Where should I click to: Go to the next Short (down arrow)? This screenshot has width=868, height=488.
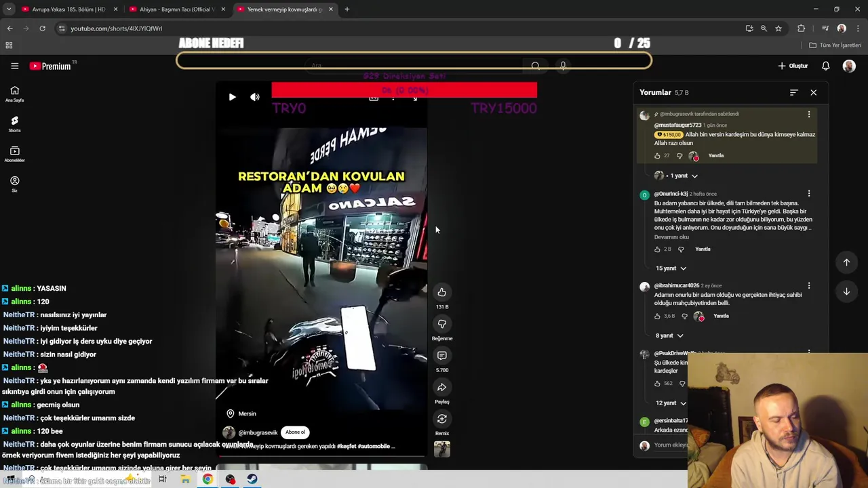[x=846, y=291]
